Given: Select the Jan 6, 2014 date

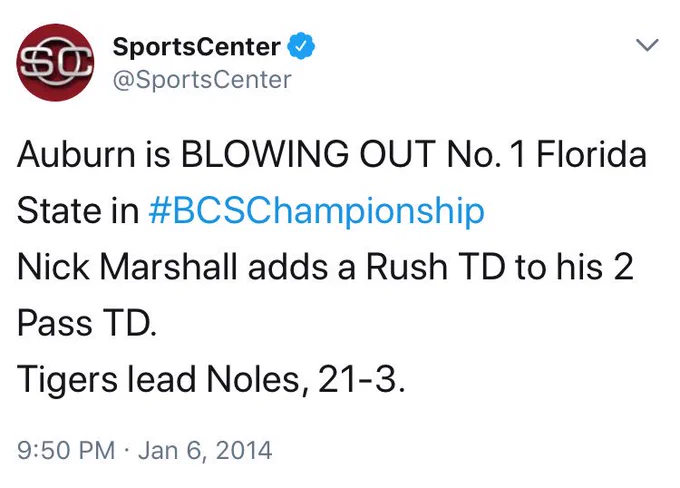Looking at the screenshot, I should point(205,450).
